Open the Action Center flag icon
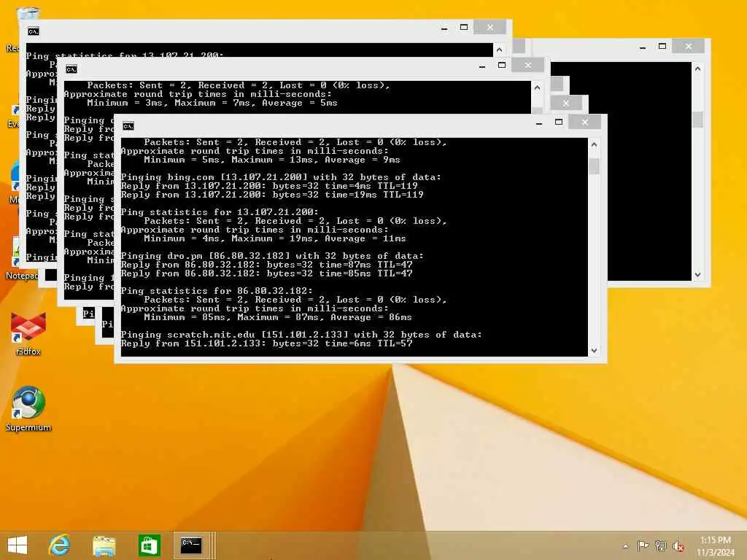 coord(643,545)
